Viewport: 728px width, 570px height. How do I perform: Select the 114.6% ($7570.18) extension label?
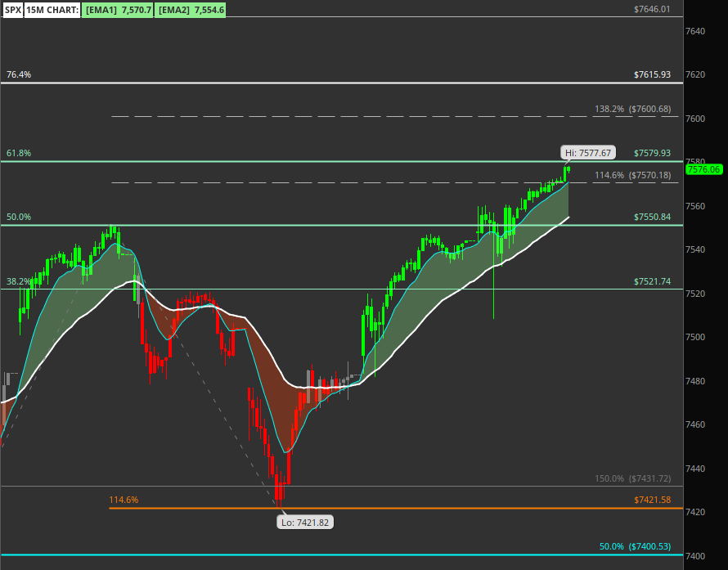[633, 176]
